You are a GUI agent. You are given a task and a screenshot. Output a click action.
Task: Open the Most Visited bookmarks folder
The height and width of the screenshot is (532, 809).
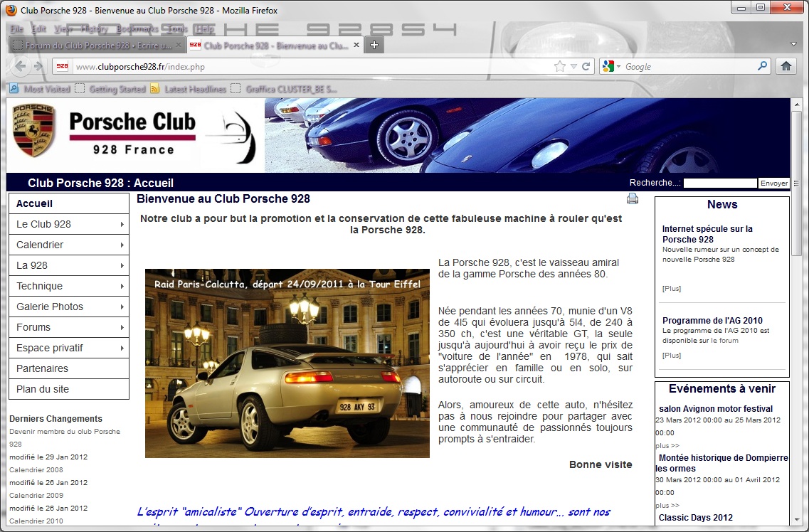pos(40,89)
